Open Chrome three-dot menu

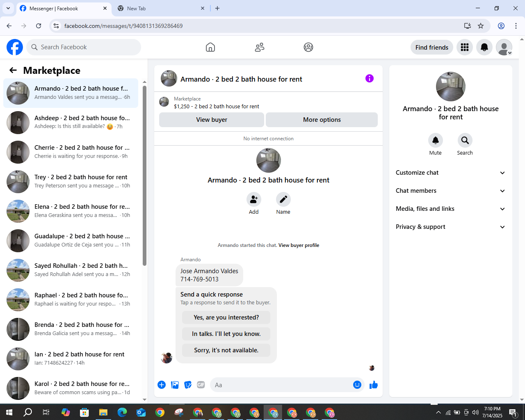(x=516, y=26)
